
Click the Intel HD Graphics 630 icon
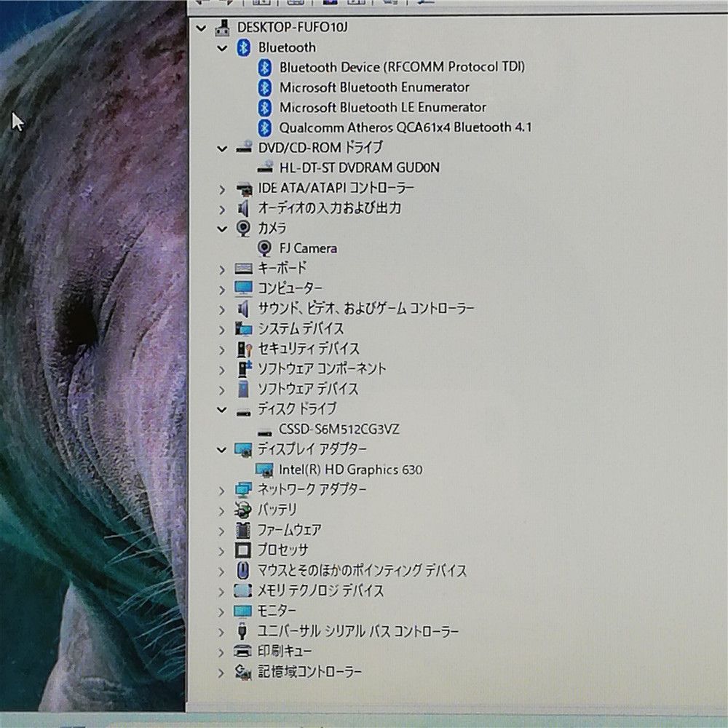click(264, 470)
